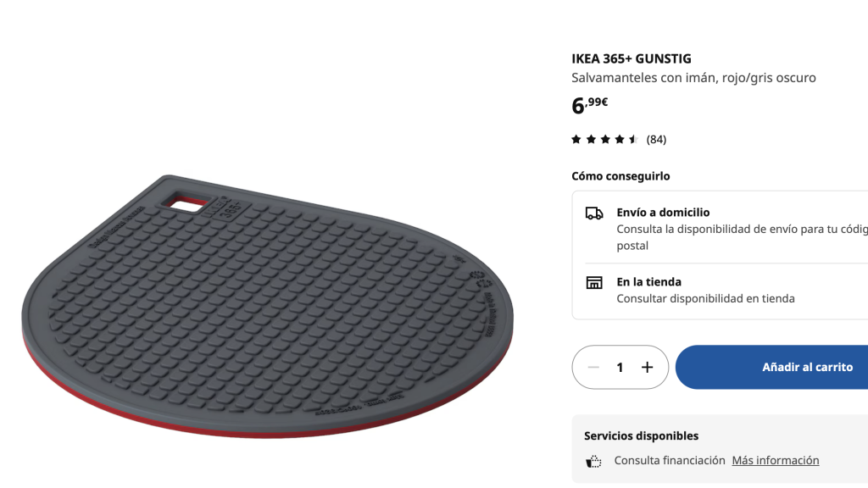Click the delivery truck icon
868x488 pixels.
click(x=594, y=213)
